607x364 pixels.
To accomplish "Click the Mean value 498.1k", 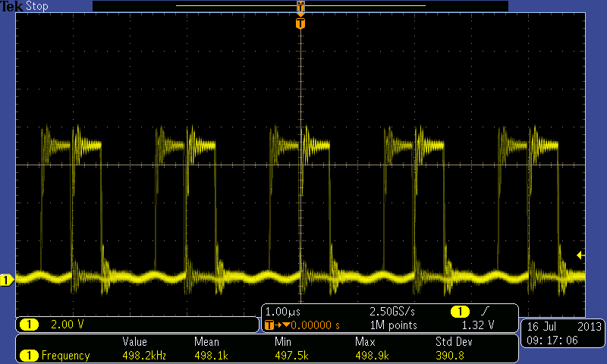I will (211, 355).
